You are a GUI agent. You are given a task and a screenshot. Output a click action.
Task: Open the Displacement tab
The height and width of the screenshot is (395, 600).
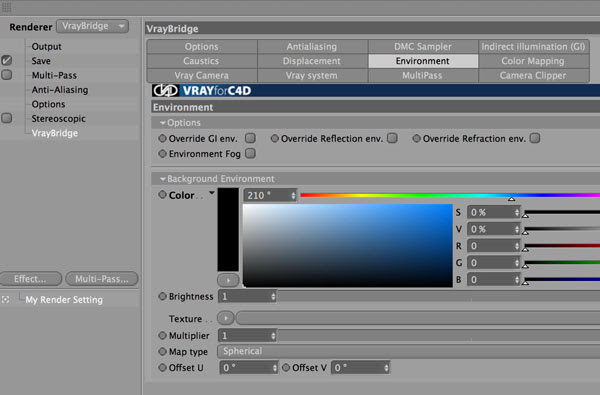pos(312,61)
